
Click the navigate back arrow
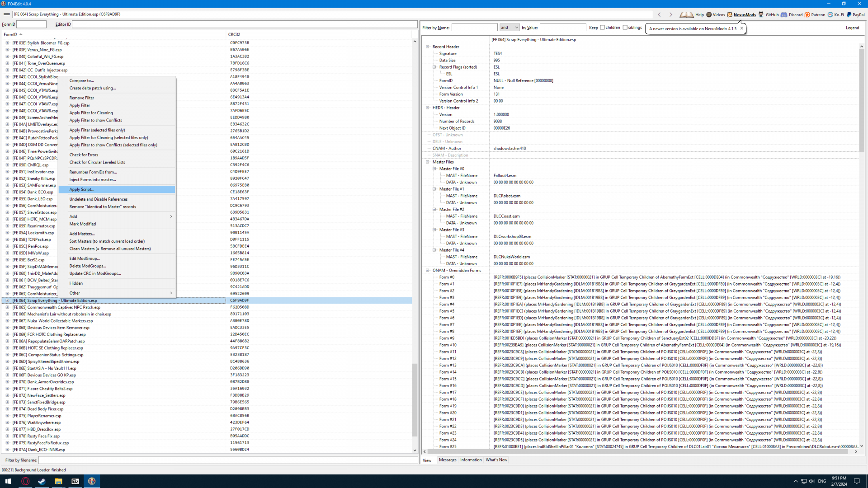tap(660, 14)
